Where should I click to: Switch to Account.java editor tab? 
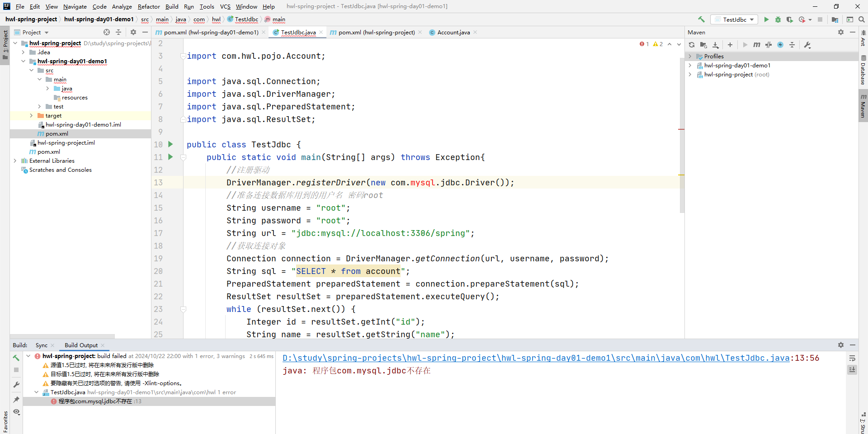[453, 32]
